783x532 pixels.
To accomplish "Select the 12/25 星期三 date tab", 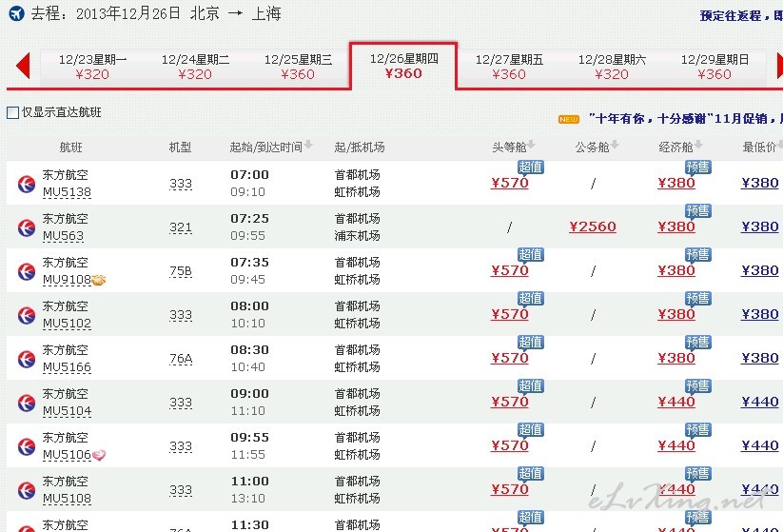I will click(x=298, y=67).
